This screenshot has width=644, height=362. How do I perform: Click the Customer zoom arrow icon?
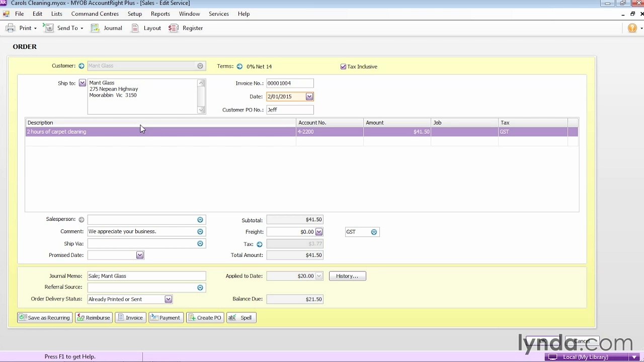coord(82,66)
